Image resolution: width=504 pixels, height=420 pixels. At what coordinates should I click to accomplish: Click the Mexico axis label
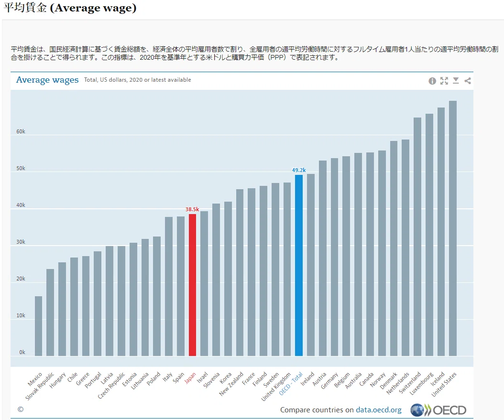pyautogui.click(x=35, y=379)
